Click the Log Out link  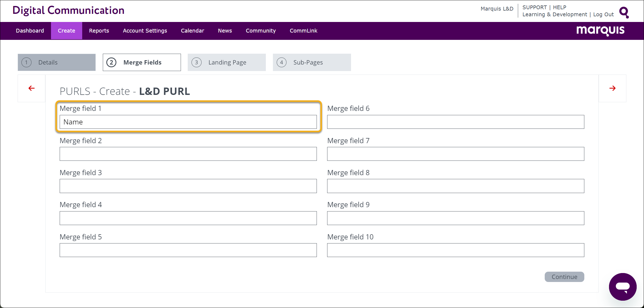click(603, 14)
